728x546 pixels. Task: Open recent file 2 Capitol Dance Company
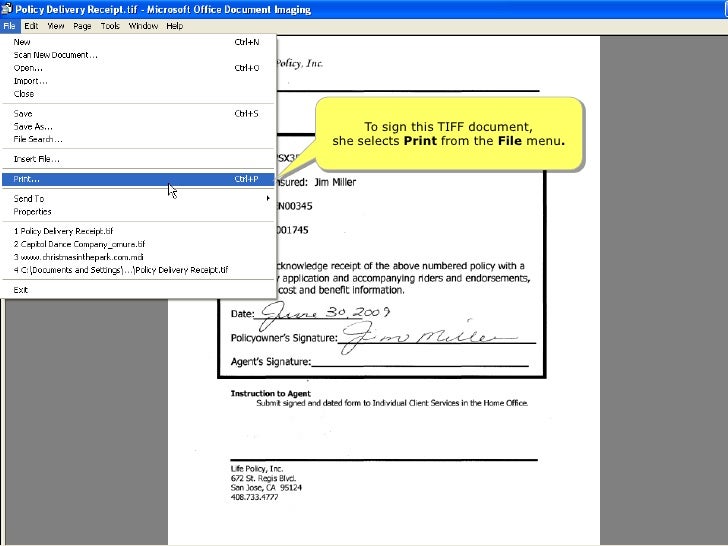[x=138, y=244]
